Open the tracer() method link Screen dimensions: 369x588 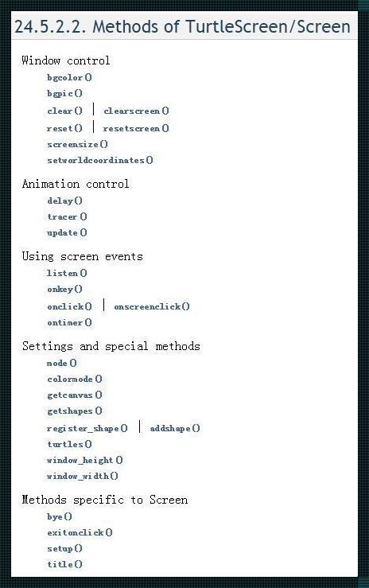[x=67, y=216]
